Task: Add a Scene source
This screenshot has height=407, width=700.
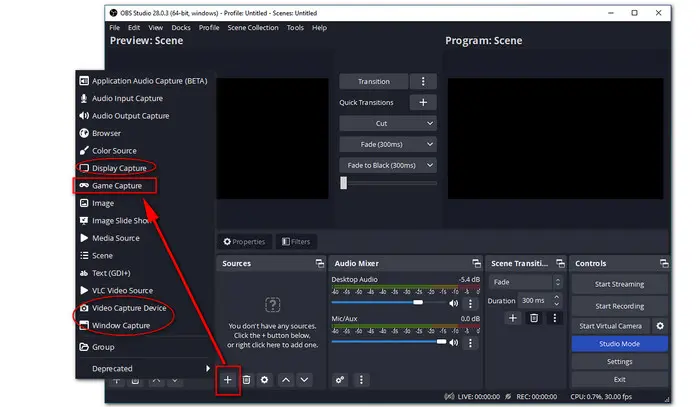Action: (x=144, y=255)
